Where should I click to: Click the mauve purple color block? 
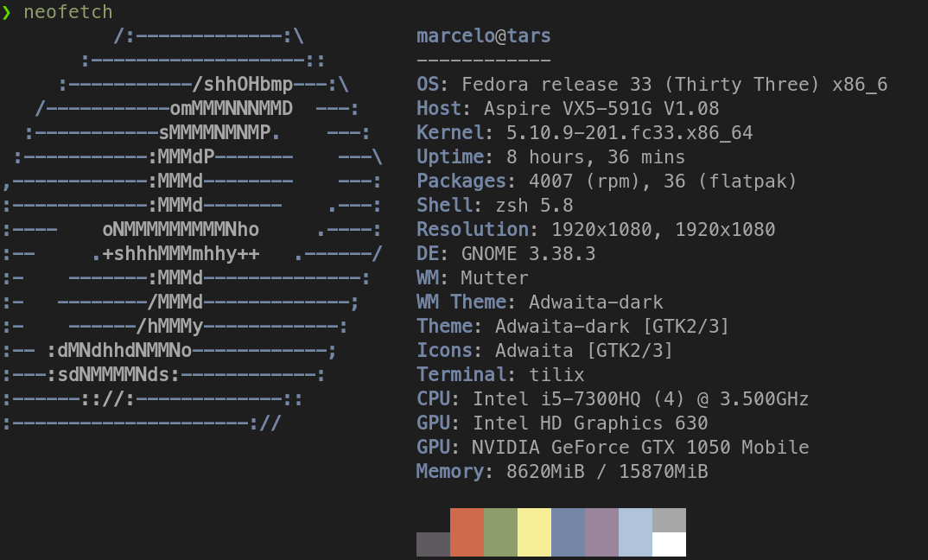click(x=602, y=532)
